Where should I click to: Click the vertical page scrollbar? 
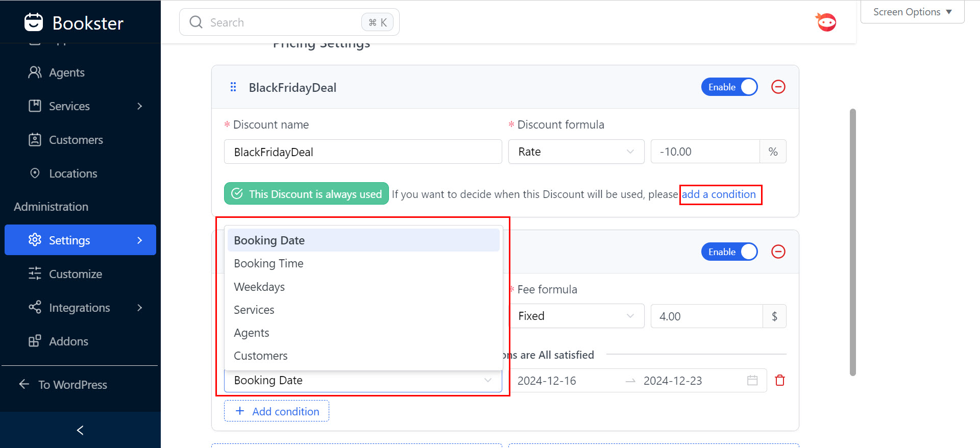click(852, 242)
